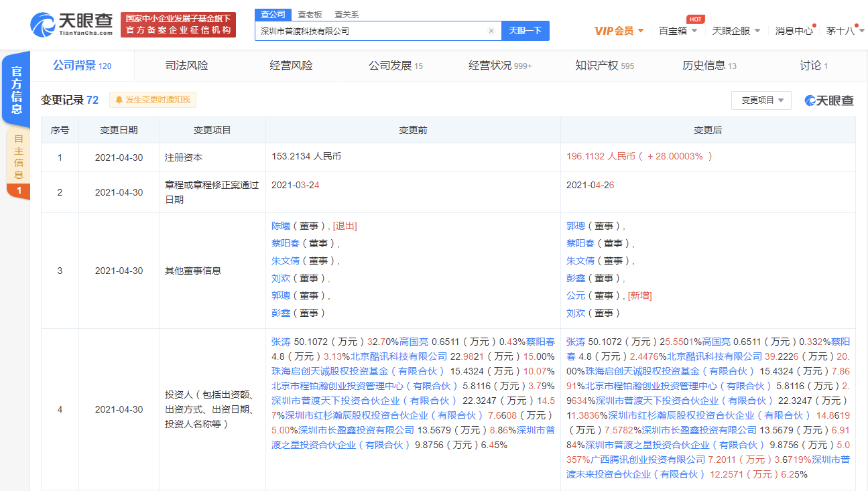868x491 pixels.
Task: Open 珠海启创天诚股权投资基金 link in 变更后
Action: point(670,371)
